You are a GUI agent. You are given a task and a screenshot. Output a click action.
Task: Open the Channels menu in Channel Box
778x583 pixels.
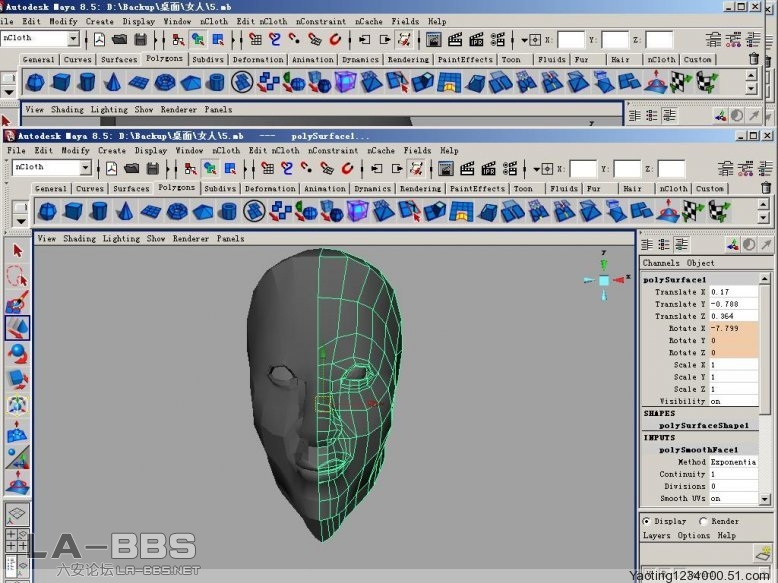click(x=661, y=263)
